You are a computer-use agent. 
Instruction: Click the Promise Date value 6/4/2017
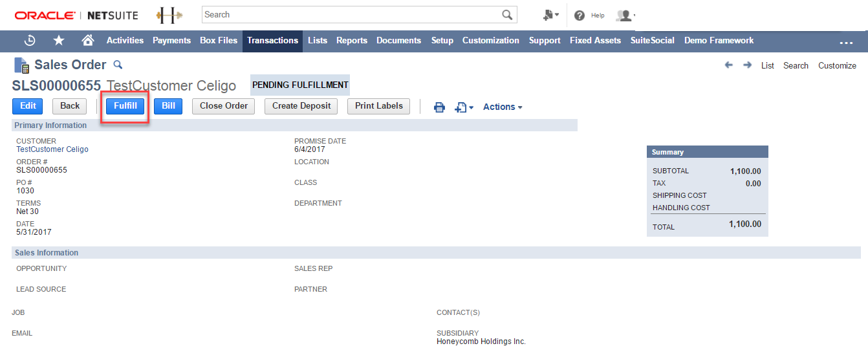tap(310, 149)
